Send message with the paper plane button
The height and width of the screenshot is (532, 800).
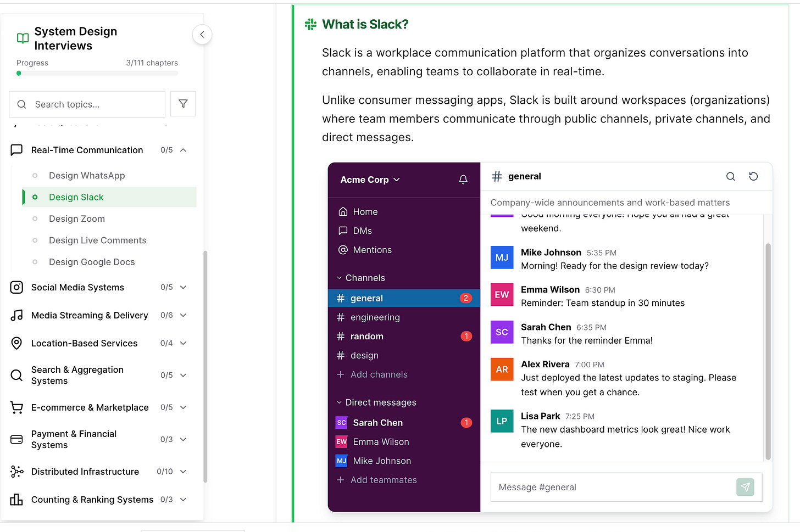[745, 487]
